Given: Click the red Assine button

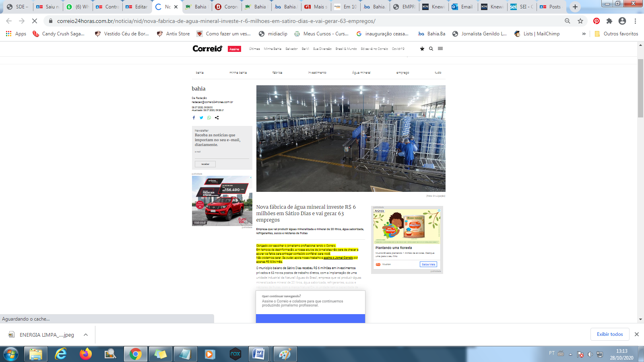Looking at the screenshot, I should (234, 49).
